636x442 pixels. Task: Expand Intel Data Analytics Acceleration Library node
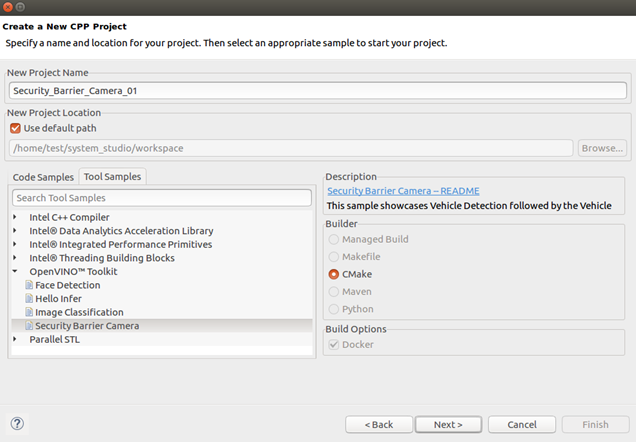pos(15,231)
